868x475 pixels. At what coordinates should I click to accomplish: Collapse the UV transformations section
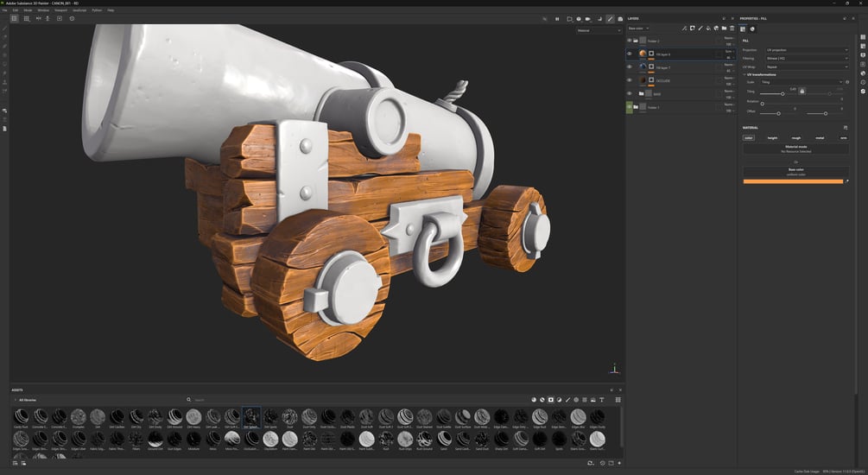pos(744,74)
